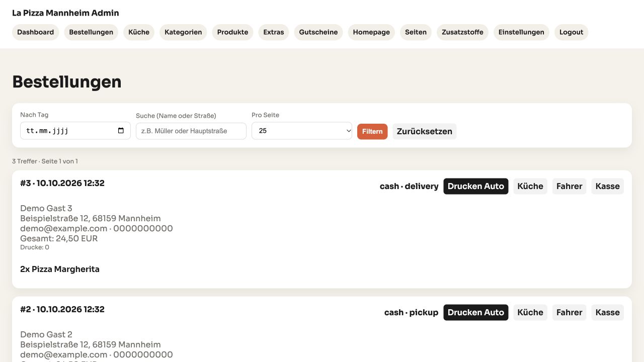Go to Bestellungen in the navigation
Viewport: 644px width, 362px height.
tap(91, 32)
